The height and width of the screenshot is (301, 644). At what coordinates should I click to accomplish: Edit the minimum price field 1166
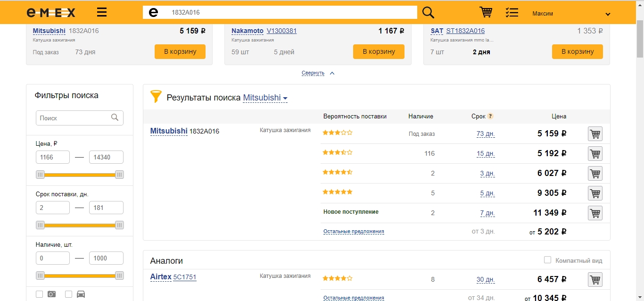tap(53, 157)
